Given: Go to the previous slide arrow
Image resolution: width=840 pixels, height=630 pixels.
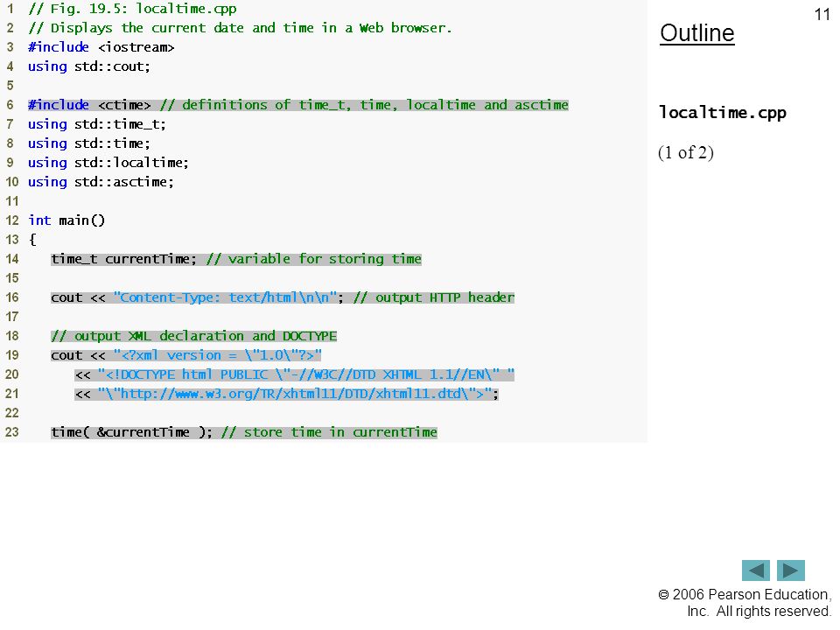Looking at the screenshot, I should pos(755,570).
